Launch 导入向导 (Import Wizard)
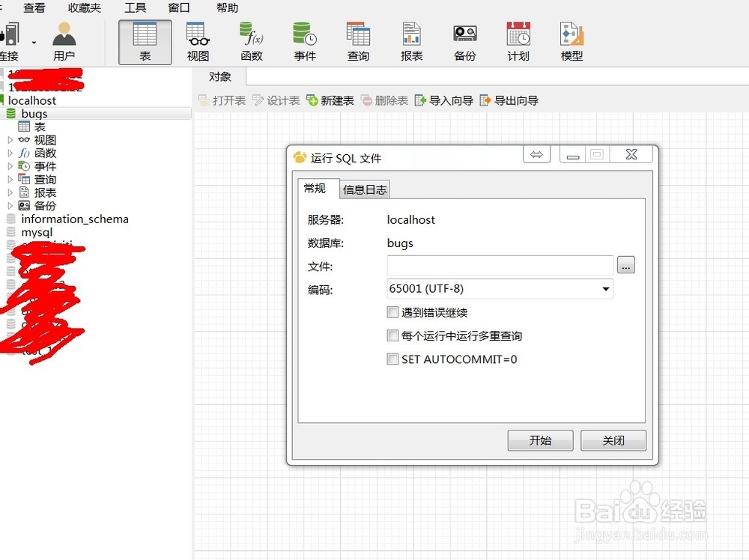The height and width of the screenshot is (560, 749). [x=443, y=100]
